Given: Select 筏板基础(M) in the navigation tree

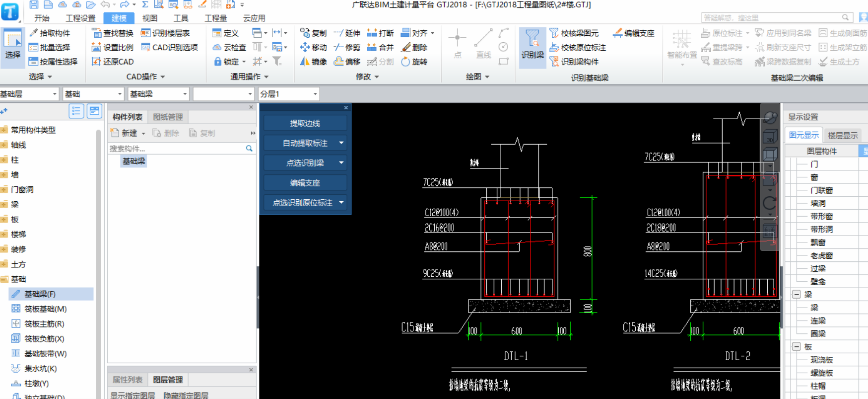Looking at the screenshot, I should 46,309.
